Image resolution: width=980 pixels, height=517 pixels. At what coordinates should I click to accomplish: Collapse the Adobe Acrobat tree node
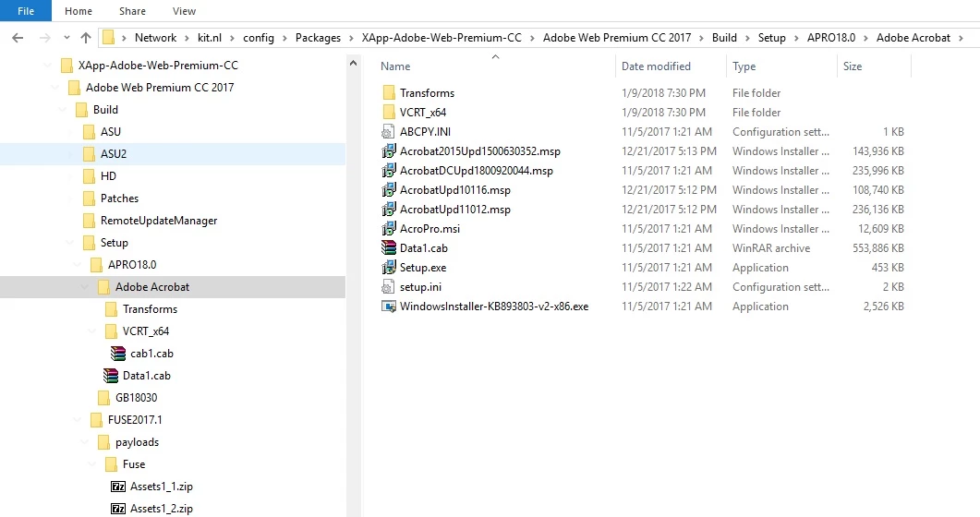point(85,286)
